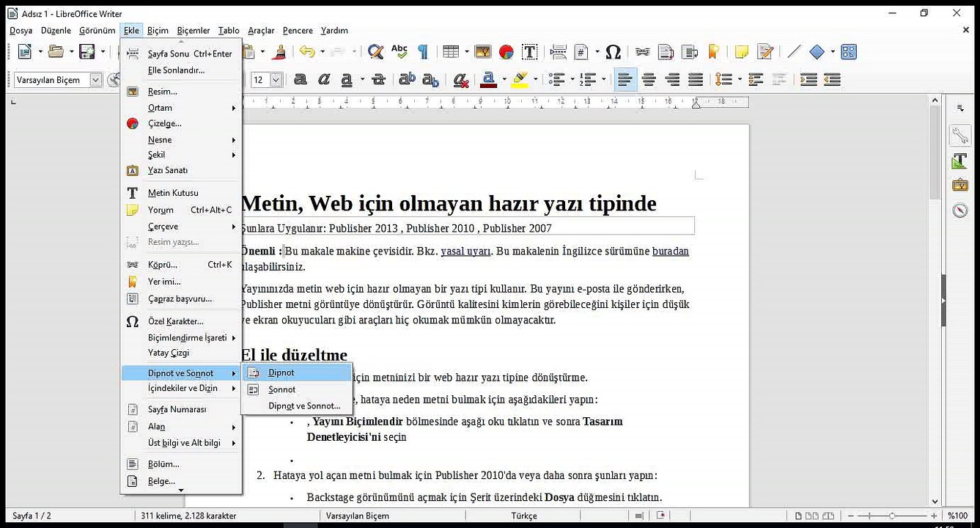
Task: Click the Sayfa Sonu menu entry
Action: (181, 54)
